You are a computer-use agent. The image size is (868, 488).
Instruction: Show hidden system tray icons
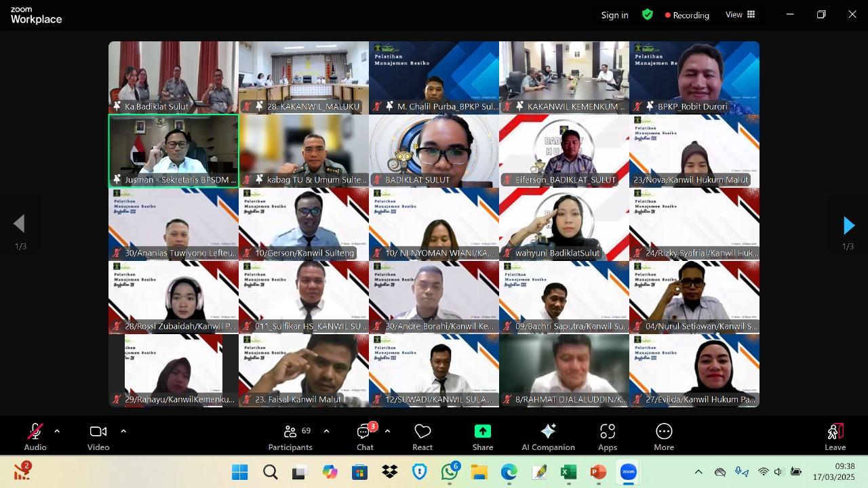point(698,472)
